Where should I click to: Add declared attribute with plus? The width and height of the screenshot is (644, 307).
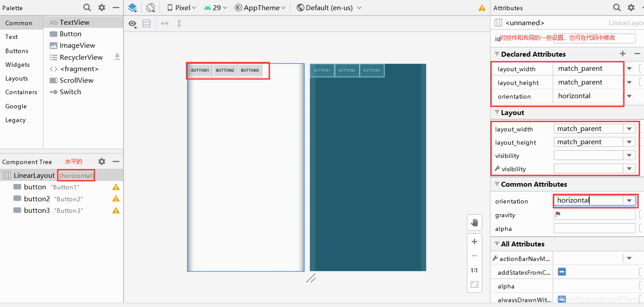[x=623, y=54]
